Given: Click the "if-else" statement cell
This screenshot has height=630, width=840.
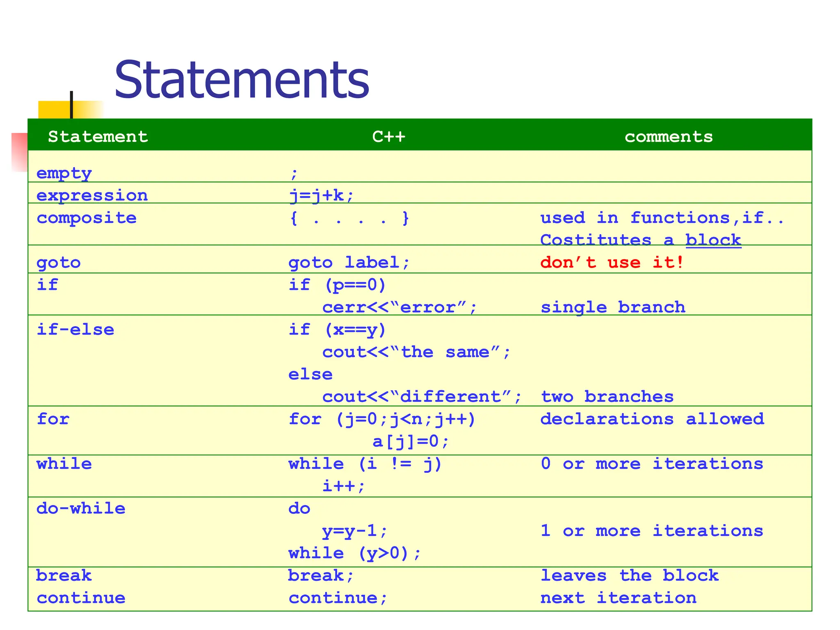Looking at the screenshot, I should tap(75, 330).
